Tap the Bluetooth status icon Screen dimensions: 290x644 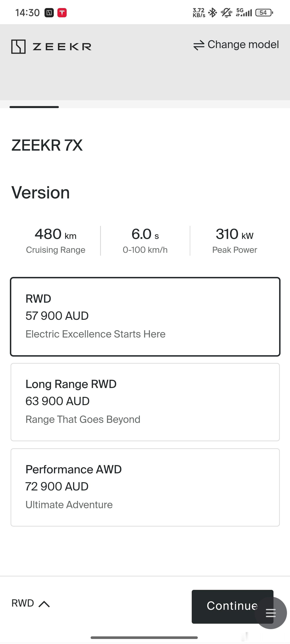(x=212, y=12)
